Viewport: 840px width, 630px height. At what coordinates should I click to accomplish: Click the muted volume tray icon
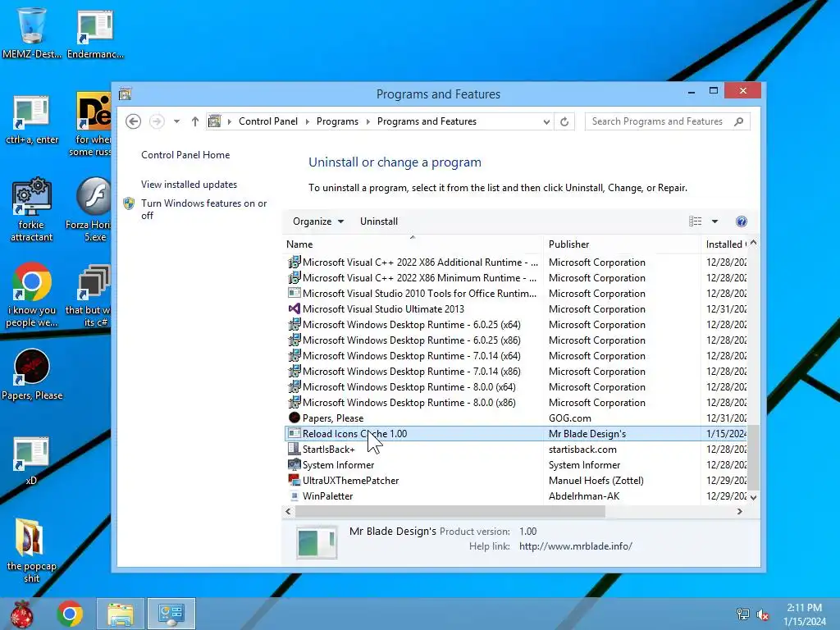pyautogui.click(x=763, y=614)
